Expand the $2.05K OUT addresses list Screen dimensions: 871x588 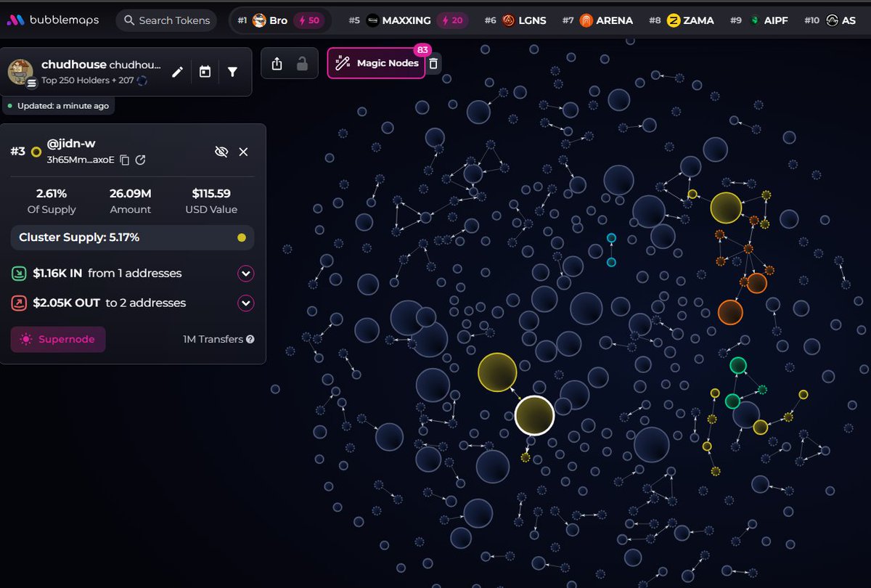[246, 303]
